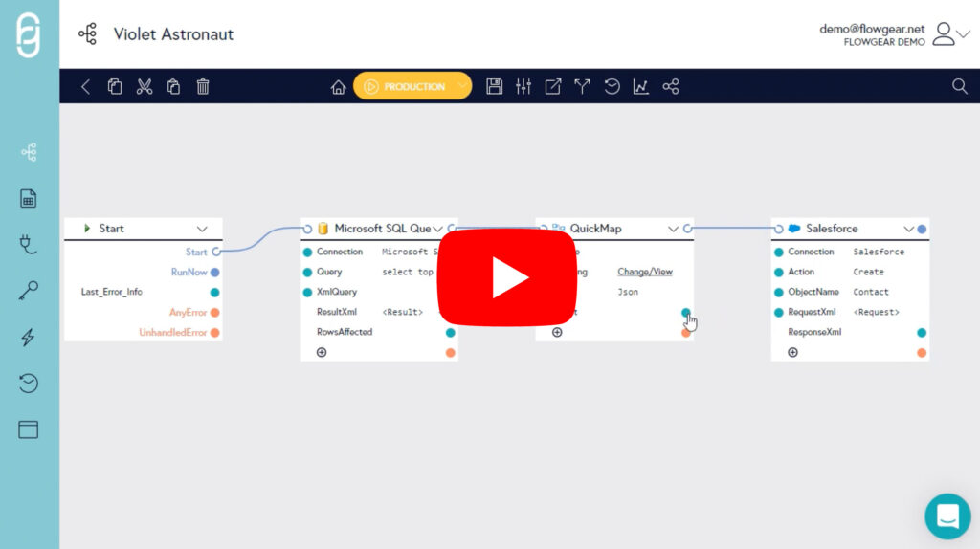This screenshot has height=549, width=980.
Task: Click the paste clipboard icon
Action: coord(174,86)
